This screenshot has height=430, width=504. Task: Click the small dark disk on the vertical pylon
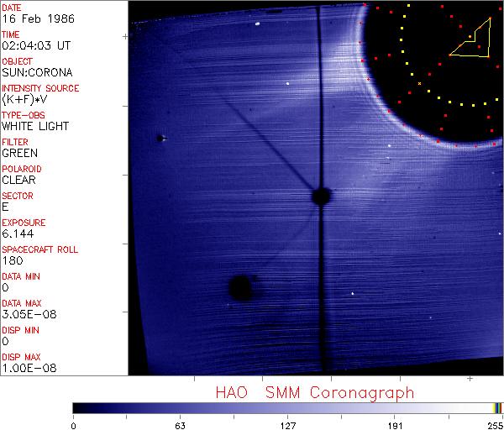(x=320, y=197)
